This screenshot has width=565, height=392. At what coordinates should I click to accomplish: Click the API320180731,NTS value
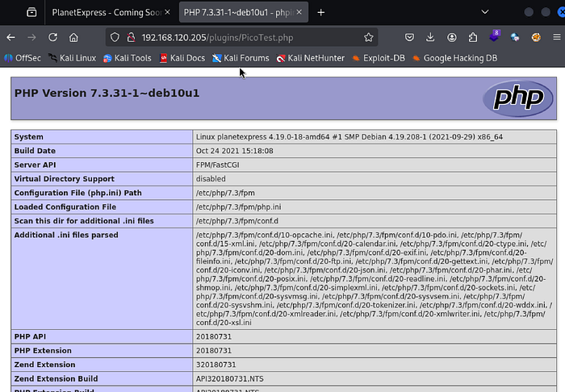(x=229, y=378)
